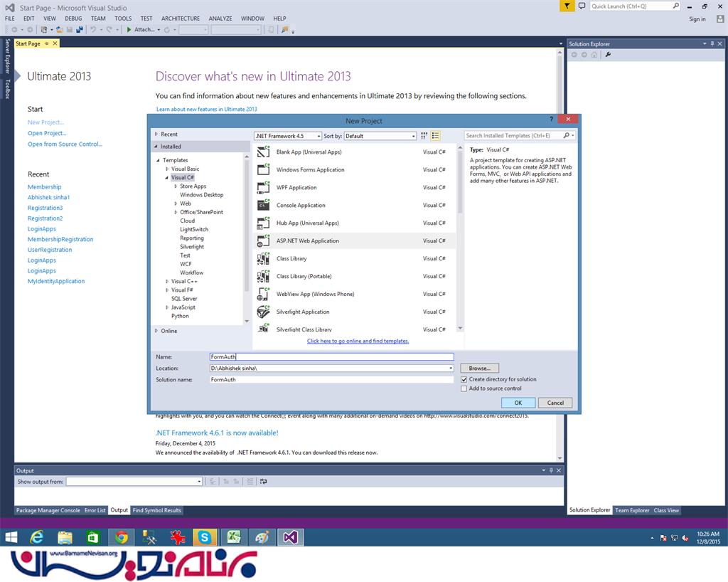Expand the Web node under Visual C#
The width and height of the screenshot is (728, 582).
pyautogui.click(x=176, y=203)
